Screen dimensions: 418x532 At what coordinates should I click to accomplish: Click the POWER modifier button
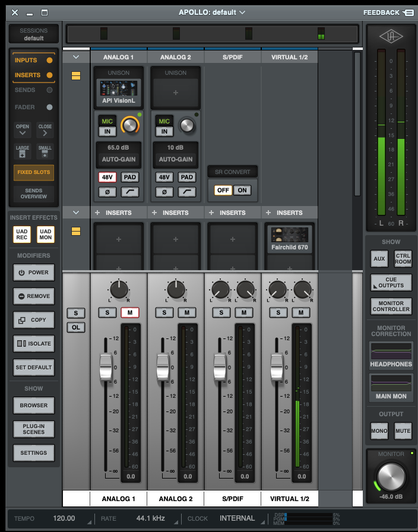pos(34,273)
